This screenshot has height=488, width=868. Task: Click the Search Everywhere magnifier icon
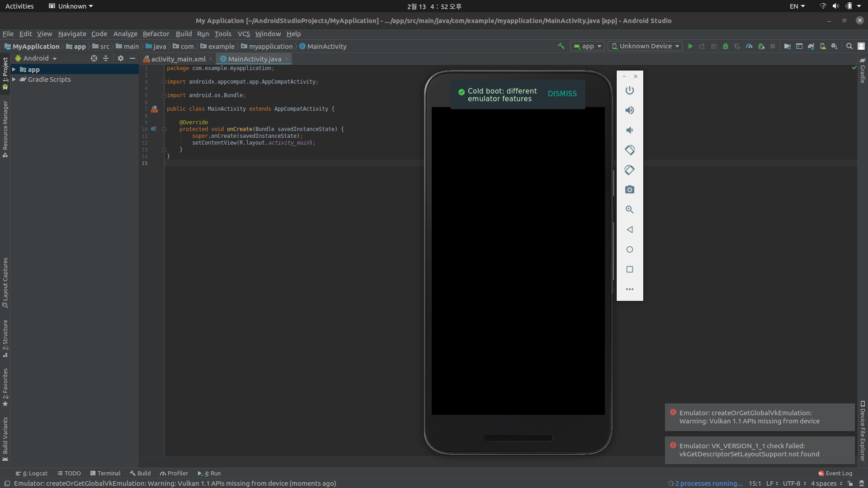[849, 46]
